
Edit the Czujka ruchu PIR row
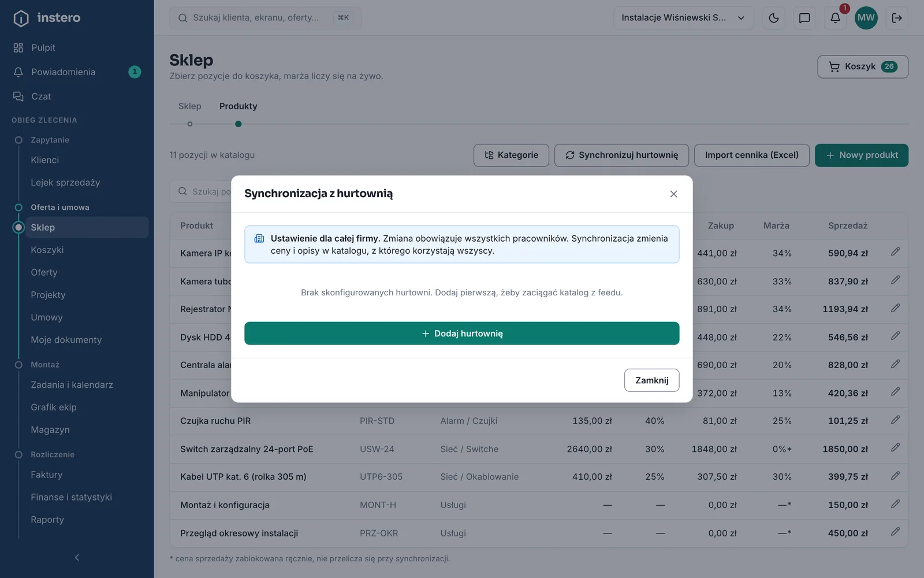pyautogui.click(x=895, y=420)
